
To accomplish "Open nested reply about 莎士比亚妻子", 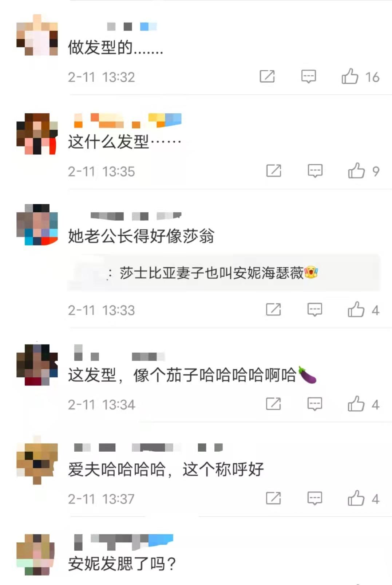I will 224,272.
